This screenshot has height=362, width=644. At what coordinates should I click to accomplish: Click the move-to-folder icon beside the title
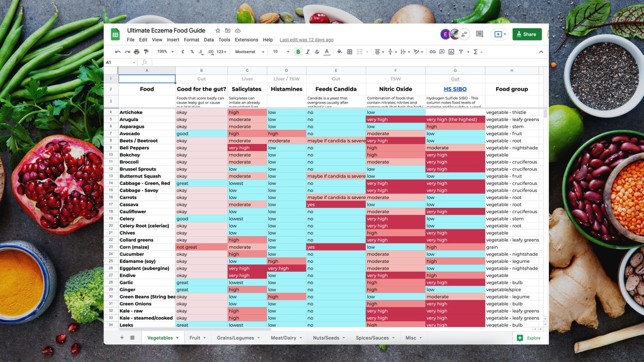pyautogui.click(x=228, y=31)
